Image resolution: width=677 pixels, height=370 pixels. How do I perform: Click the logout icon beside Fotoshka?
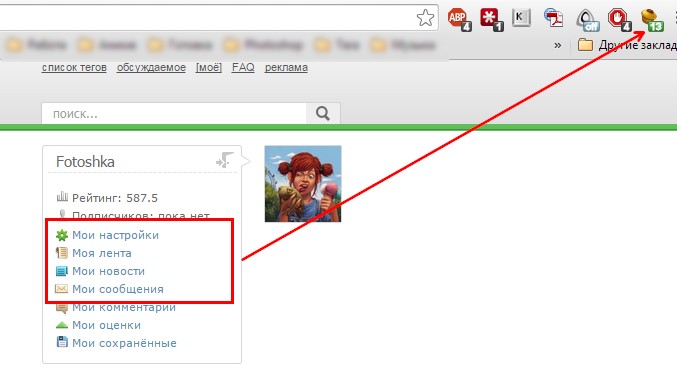tap(225, 160)
